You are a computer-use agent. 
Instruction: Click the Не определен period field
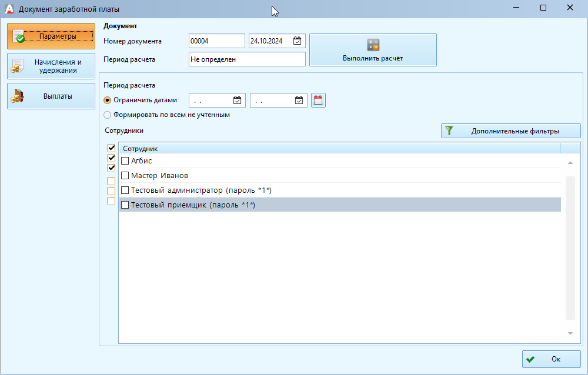[x=246, y=59]
